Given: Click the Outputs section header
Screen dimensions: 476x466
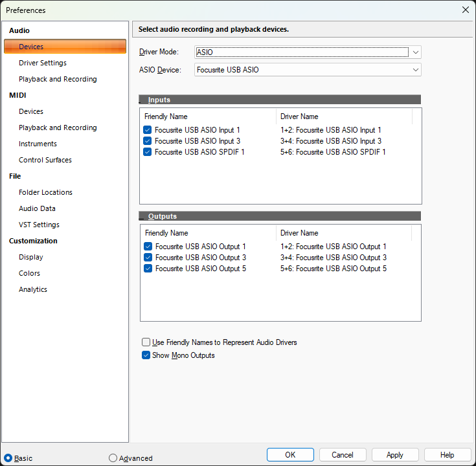Looking at the screenshot, I should click(280, 216).
